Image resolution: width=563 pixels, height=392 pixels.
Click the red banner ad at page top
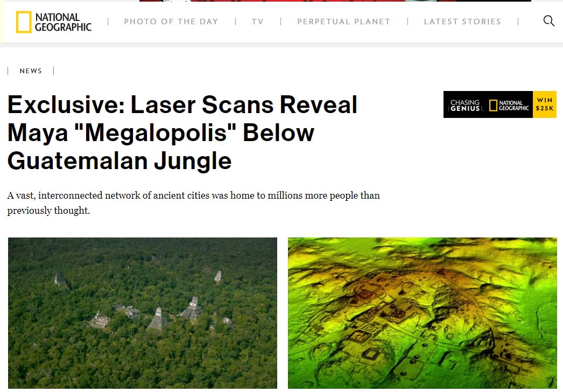(x=335, y=1)
